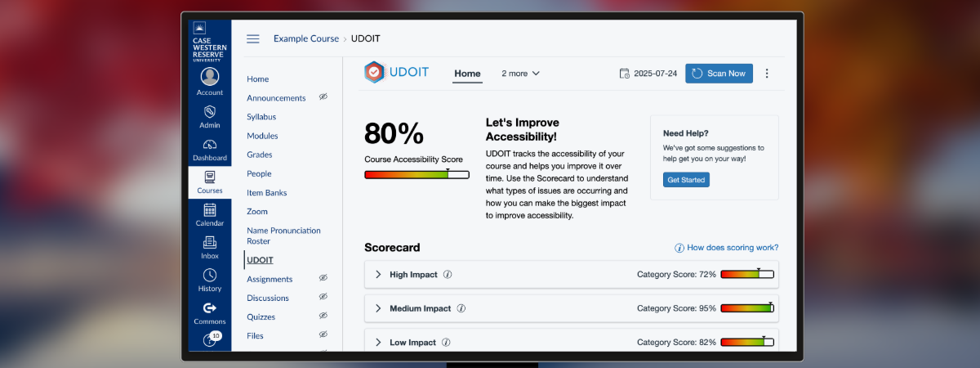This screenshot has width=980, height=368.
Task: Open the Account profile icon
Action: (x=210, y=77)
